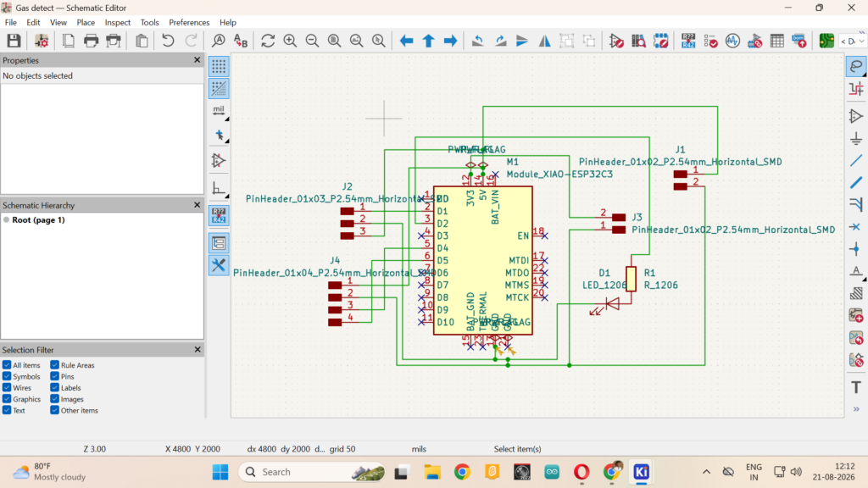Save the schematic with the floppy icon

coord(14,41)
